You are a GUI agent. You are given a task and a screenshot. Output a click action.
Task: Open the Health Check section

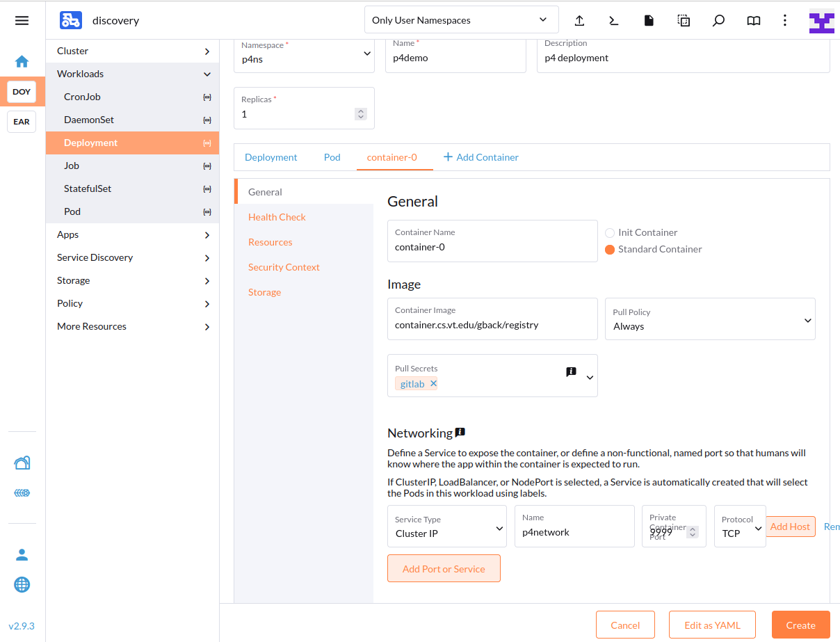[277, 217]
